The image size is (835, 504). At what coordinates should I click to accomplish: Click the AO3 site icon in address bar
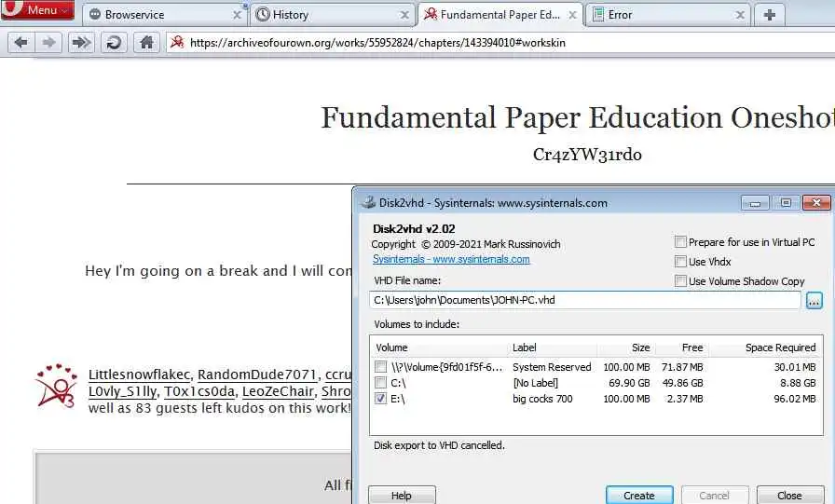tap(177, 42)
